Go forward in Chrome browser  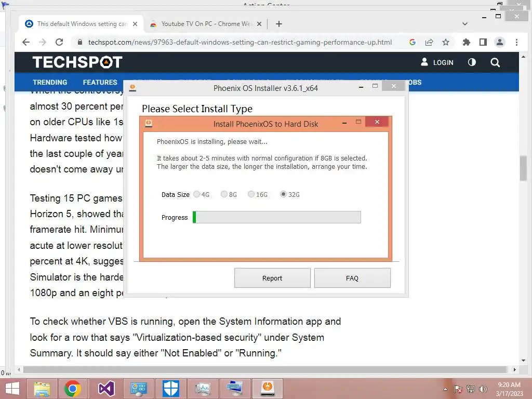pyautogui.click(x=43, y=42)
